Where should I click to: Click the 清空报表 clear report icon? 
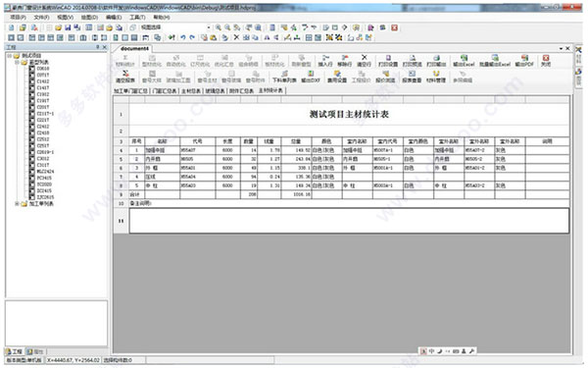pyautogui.click(x=125, y=77)
